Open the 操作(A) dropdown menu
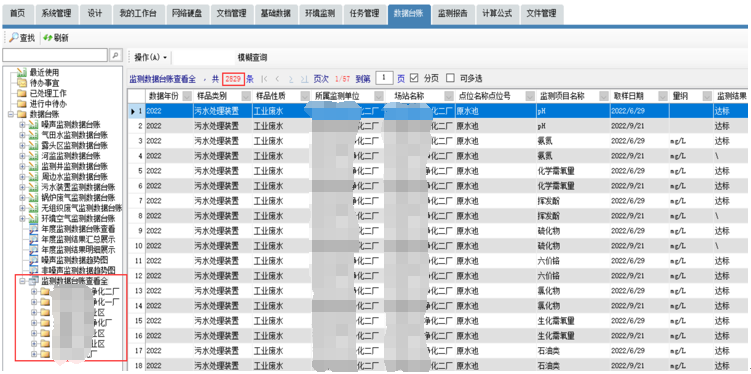 (151, 57)
